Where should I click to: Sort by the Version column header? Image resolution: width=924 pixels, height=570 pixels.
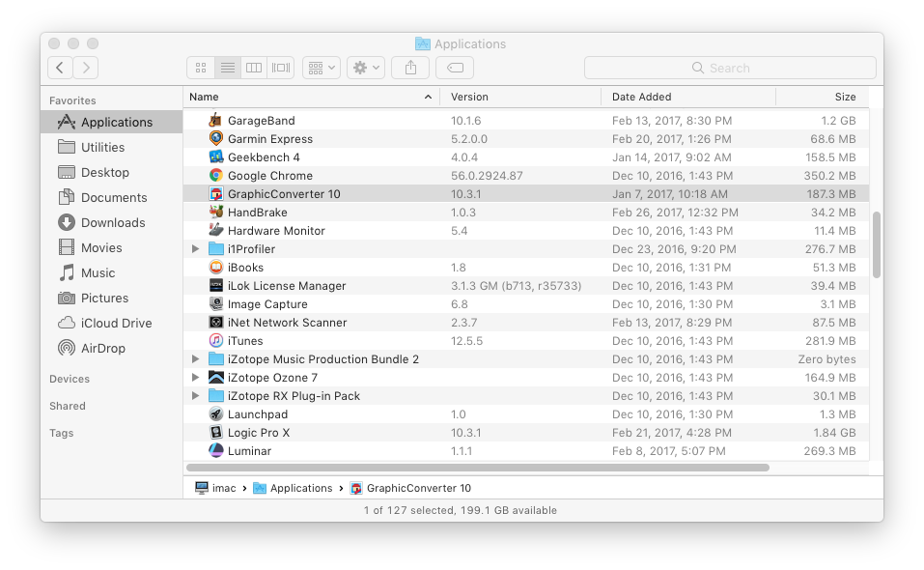[520, 97]
